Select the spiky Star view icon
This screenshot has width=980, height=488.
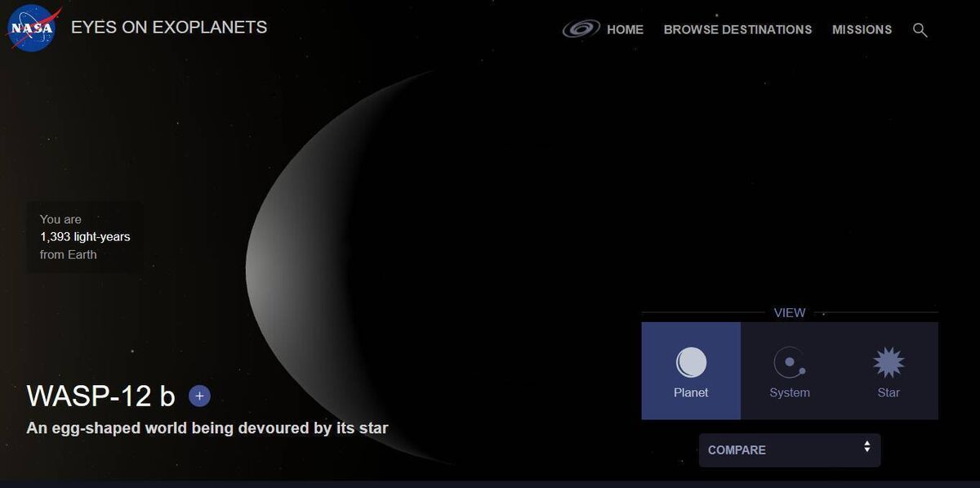pos(889,362)
